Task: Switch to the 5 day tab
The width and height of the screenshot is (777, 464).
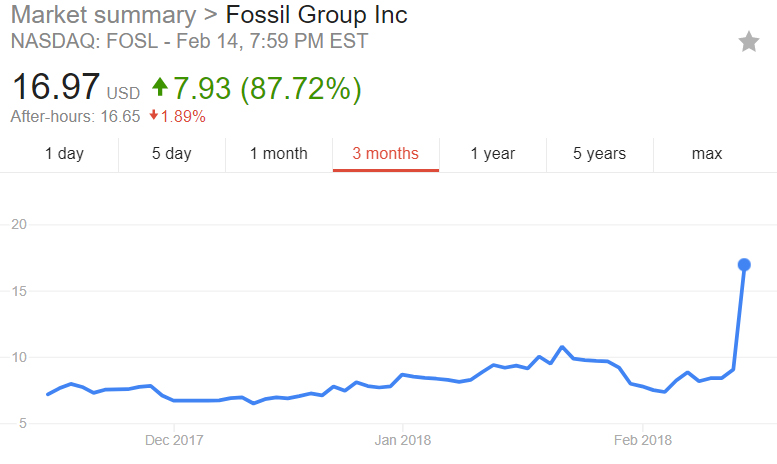Action: tap(171, 154)
